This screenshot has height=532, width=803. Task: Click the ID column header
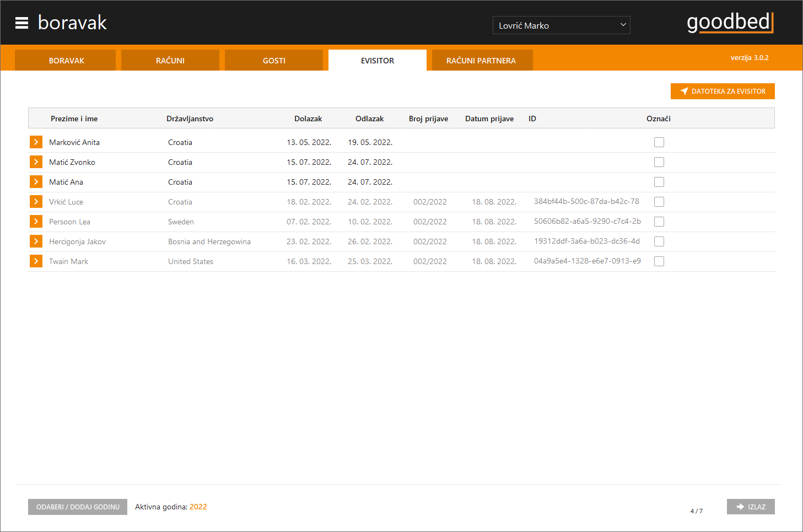[532, 119]
